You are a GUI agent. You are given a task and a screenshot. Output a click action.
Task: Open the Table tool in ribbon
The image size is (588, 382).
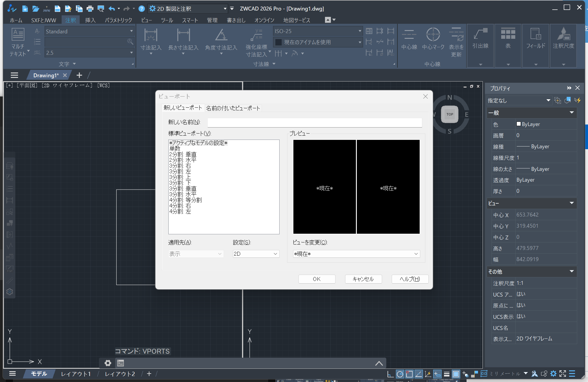pos(508,34)
